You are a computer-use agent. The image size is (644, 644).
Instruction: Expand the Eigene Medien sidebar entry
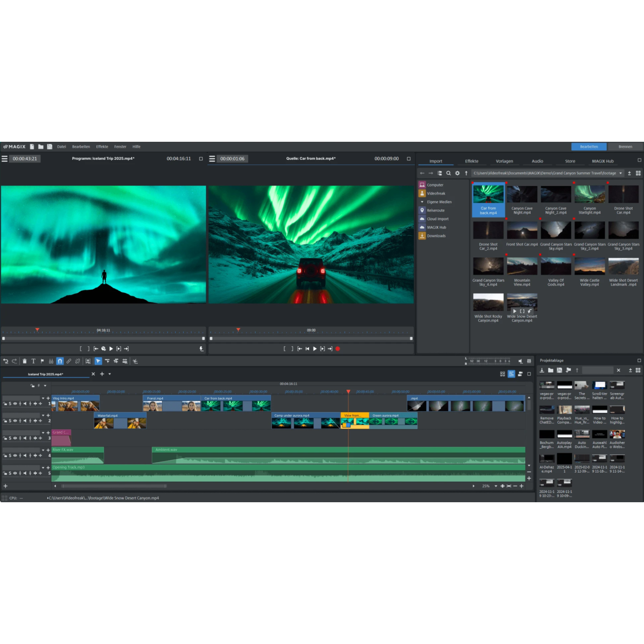tap(422, 202)
